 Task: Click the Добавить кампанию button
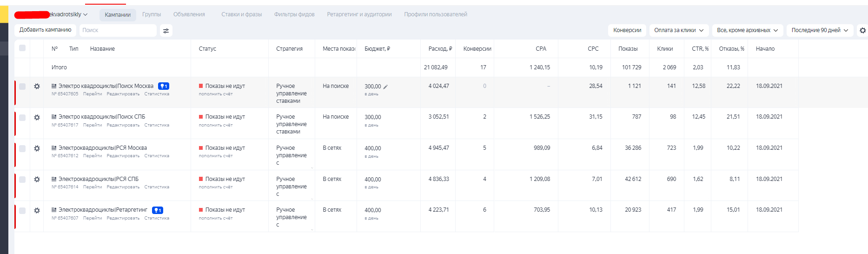point(45,30)
